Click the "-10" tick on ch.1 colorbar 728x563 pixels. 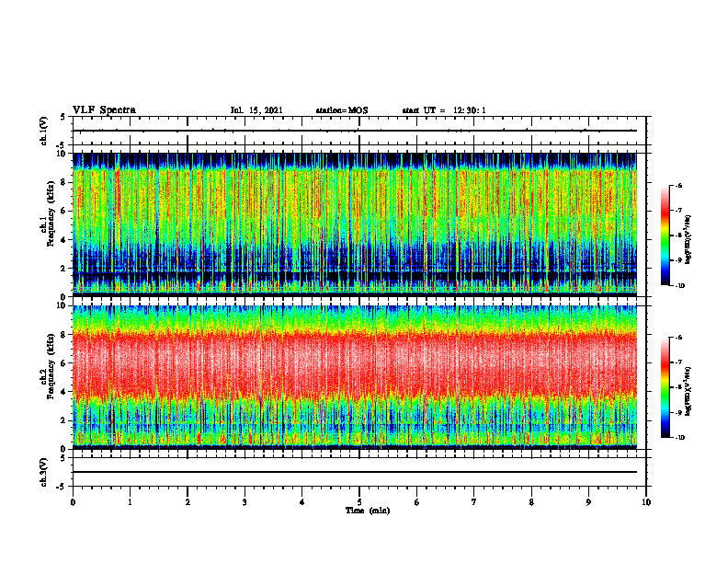click(680, 286)
